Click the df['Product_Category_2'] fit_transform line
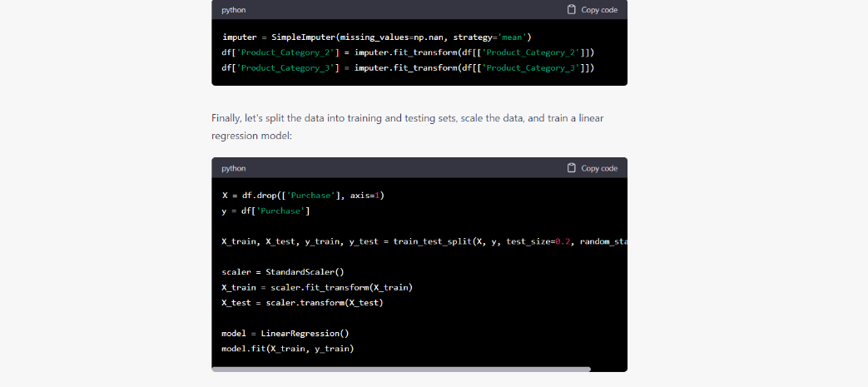Screen dimensions: 868x387 [408, 52]
